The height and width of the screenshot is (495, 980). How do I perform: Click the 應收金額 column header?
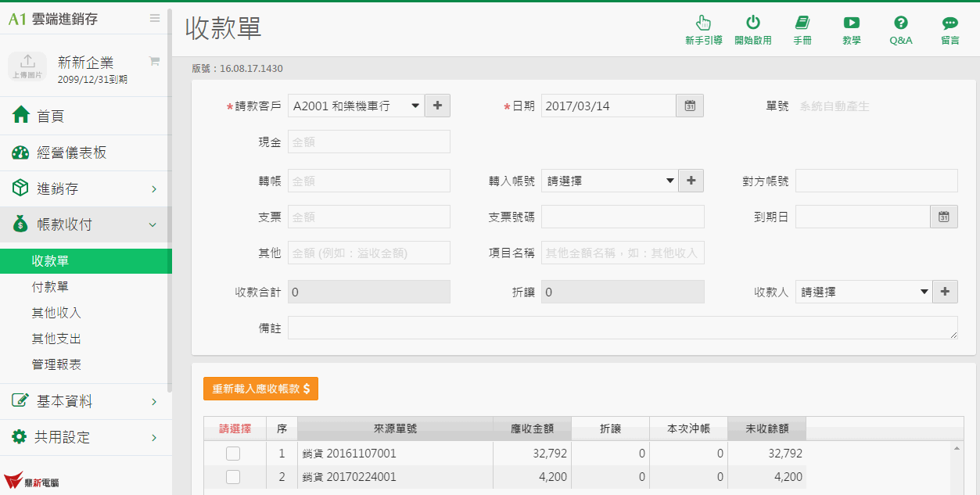[532, 429]
